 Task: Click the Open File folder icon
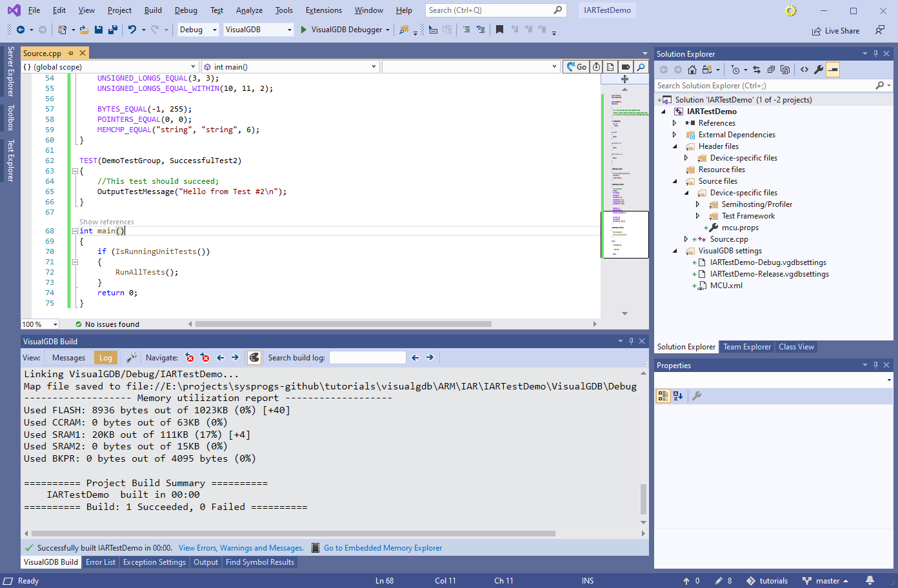(x=84, y=30)
